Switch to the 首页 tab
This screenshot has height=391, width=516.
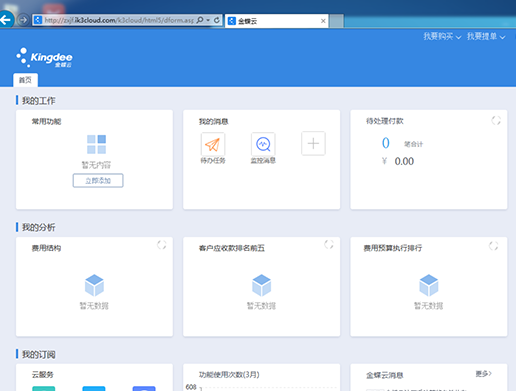point(25,80)
